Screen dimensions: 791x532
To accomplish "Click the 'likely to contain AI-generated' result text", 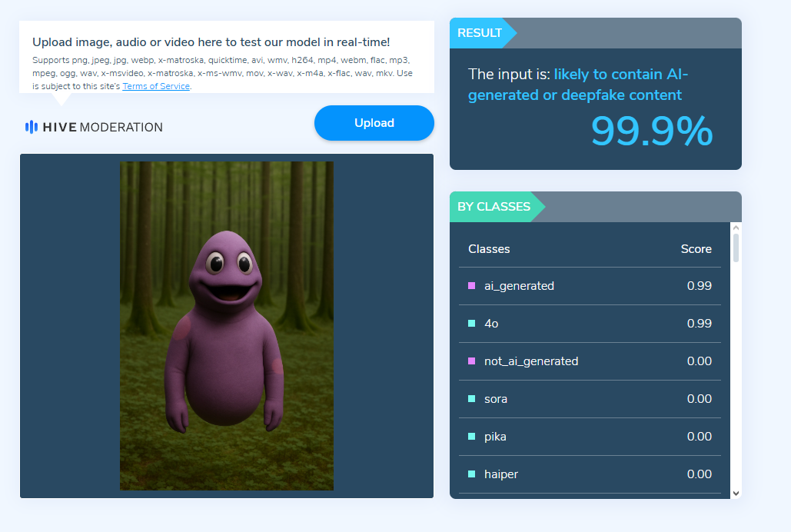I will coord(578,85).
